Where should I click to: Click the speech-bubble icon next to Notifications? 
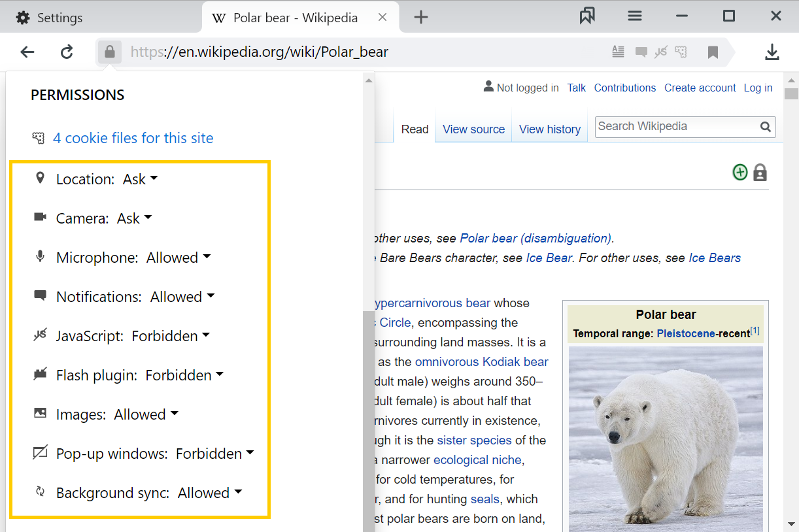pyautogui.click(x=40, y=295)
